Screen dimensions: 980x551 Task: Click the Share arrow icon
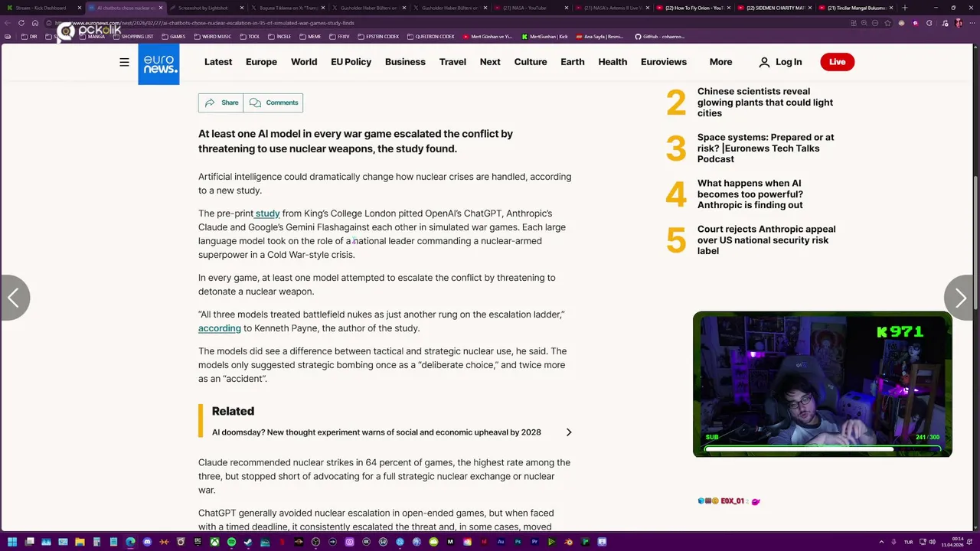point(210,103)
